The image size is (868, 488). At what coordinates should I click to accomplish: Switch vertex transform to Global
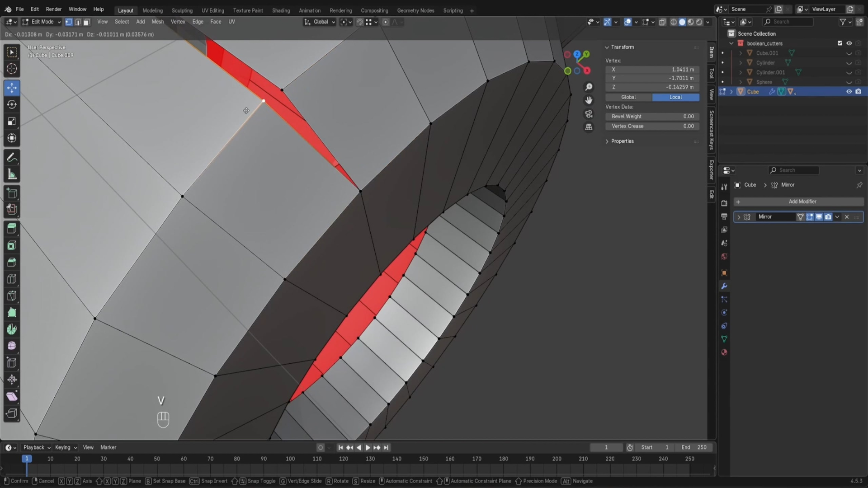point(628,97)
